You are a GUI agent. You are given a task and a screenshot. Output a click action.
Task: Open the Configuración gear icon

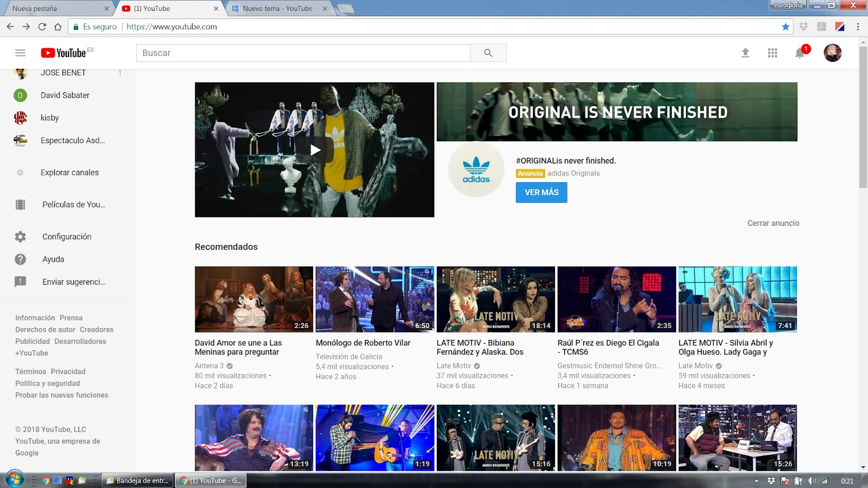click(x=20, y=236)
